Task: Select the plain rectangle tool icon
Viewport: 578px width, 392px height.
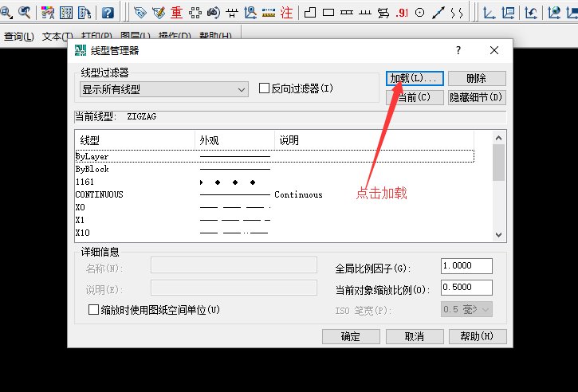Action: [x=328, y=13]
